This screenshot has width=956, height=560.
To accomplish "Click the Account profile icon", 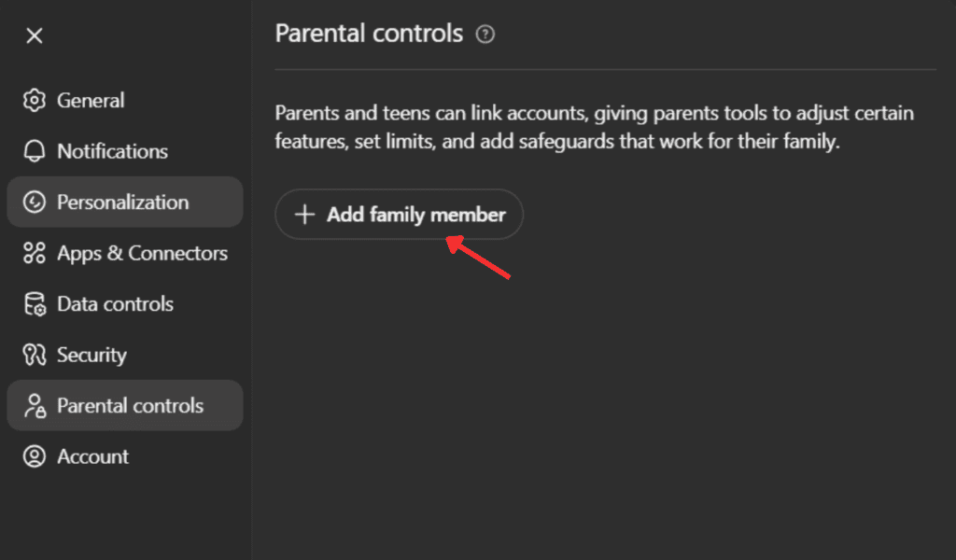I will [35, 456].
